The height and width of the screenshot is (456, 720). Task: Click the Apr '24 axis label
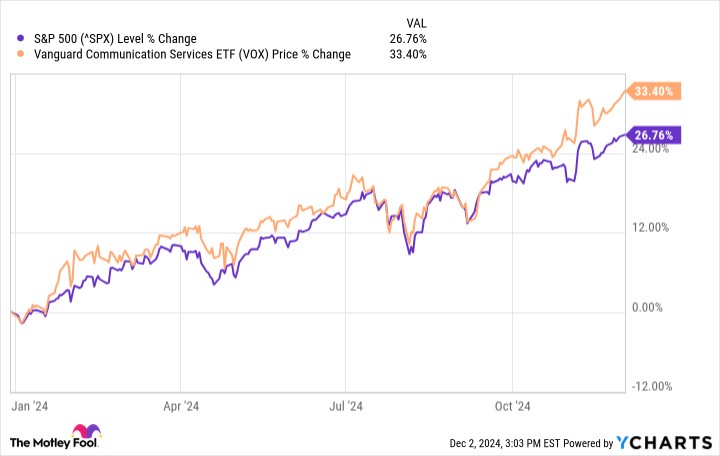pyautogui.click(x=181, y=406)
